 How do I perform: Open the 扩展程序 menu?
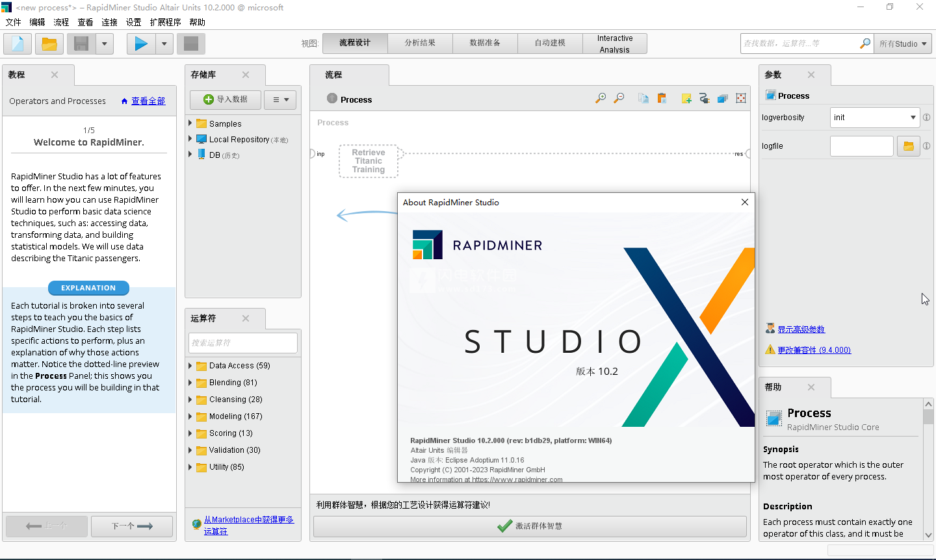tap(166, 22)
